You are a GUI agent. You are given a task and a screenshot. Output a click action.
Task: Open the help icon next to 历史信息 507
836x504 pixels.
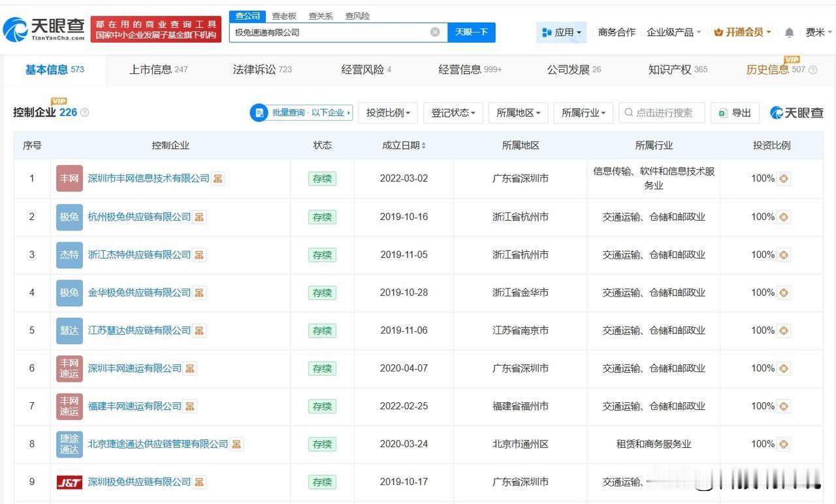point(813,70)
